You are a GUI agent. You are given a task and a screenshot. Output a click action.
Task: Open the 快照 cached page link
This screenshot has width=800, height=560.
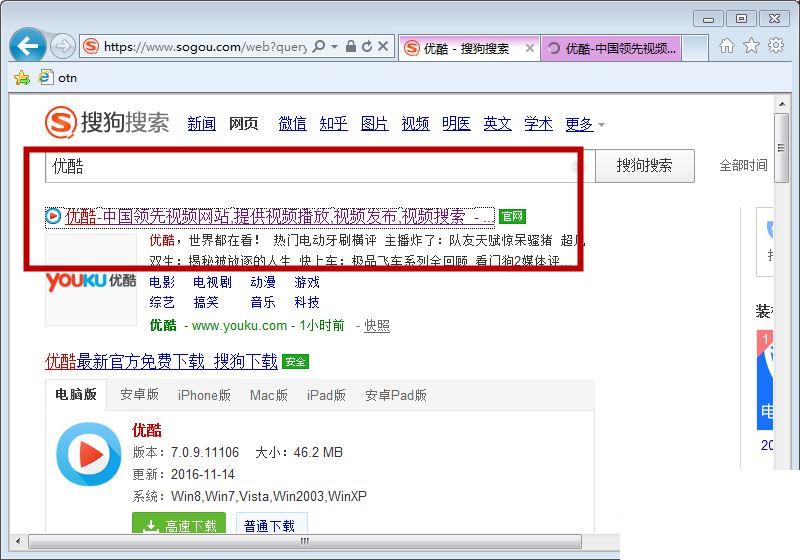click(x=377, y=326)
